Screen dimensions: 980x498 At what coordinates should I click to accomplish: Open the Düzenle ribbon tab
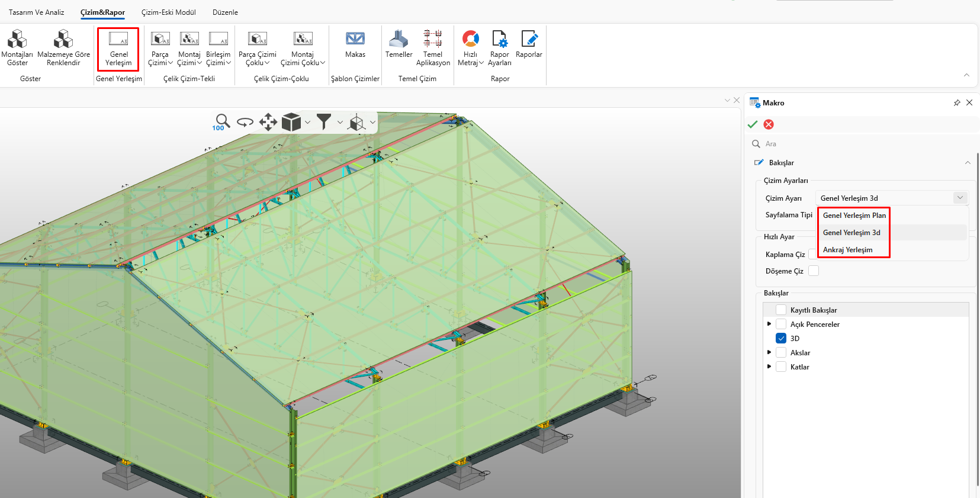click(x=225, y=12)
